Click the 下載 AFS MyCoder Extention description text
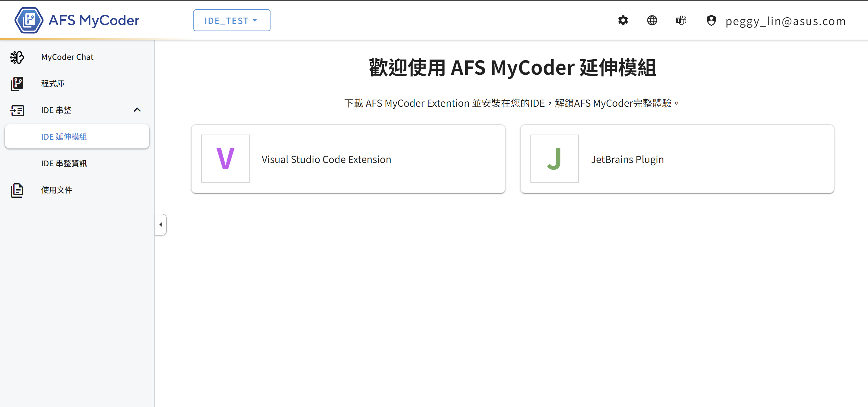Screen dimensions: 868x407 pos(511,103)
